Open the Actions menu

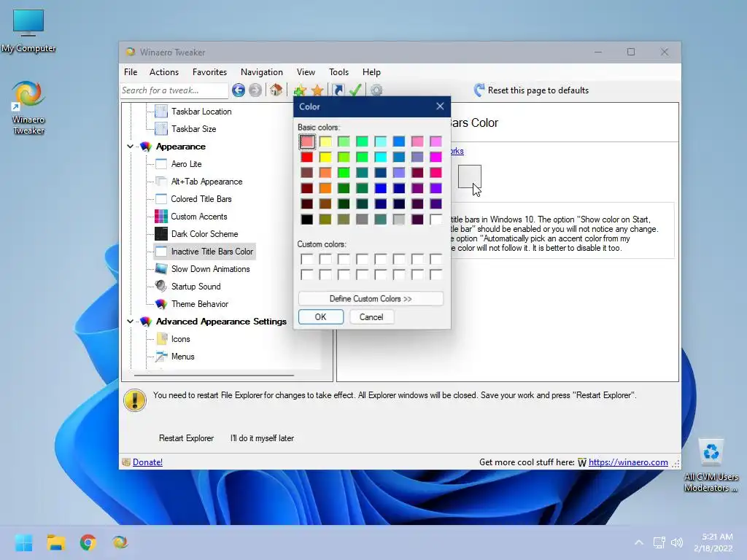click(164, 72)
